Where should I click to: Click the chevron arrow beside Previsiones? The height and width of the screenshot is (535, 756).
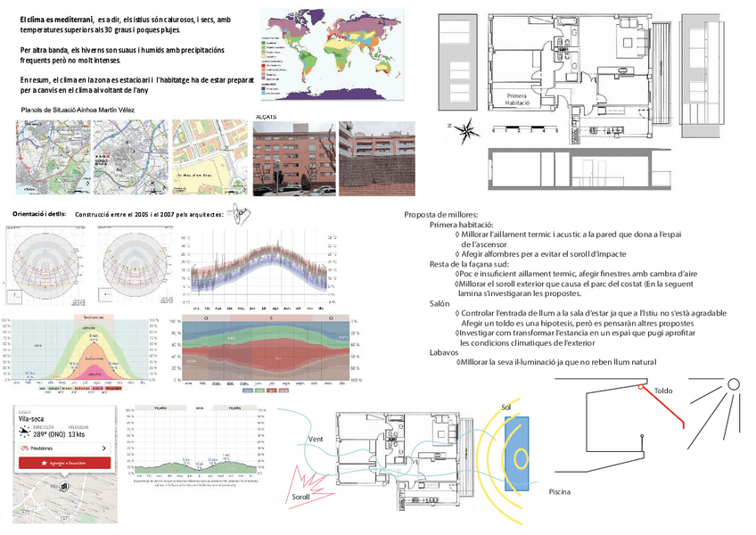click(104, 449)
